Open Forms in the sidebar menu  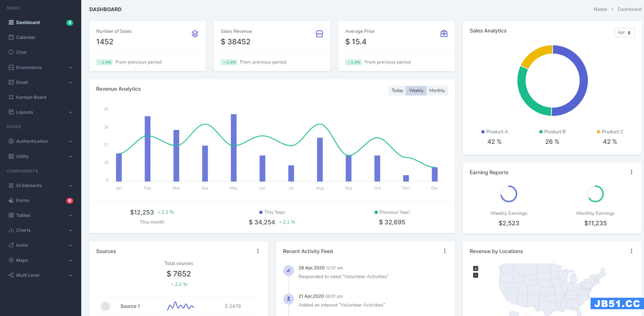pos(41,200)
